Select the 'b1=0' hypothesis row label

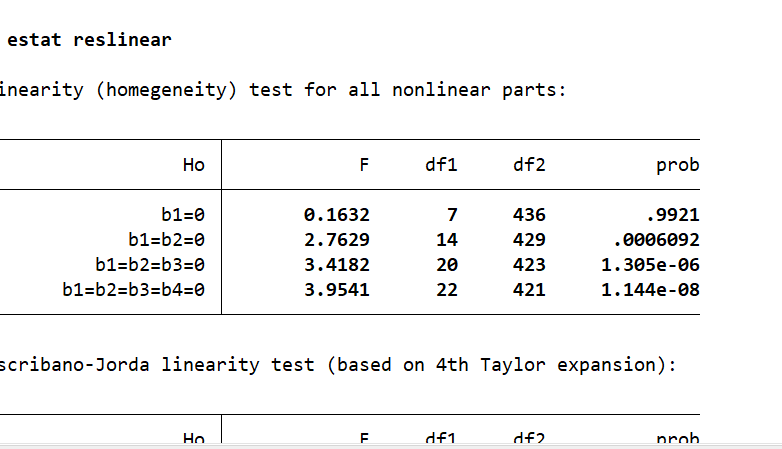(x=182, y=214)
